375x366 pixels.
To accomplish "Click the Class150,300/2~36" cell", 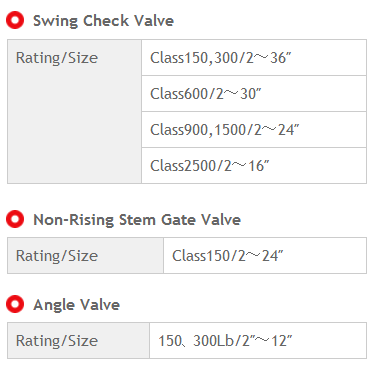I will [x=254, y=58].
